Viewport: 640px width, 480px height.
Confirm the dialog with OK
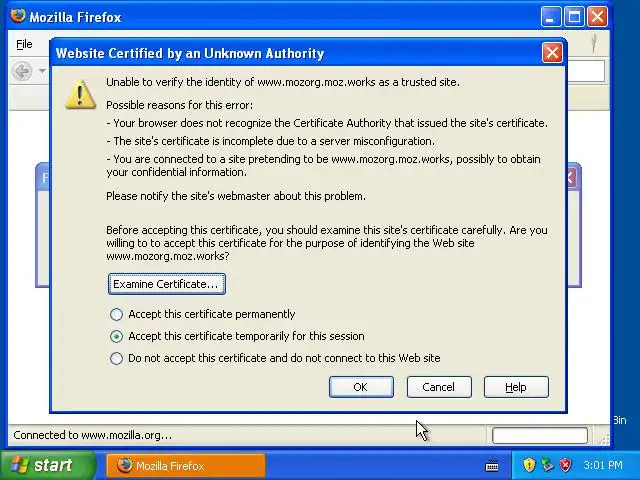pyautogui.click(x=361, y=387)
